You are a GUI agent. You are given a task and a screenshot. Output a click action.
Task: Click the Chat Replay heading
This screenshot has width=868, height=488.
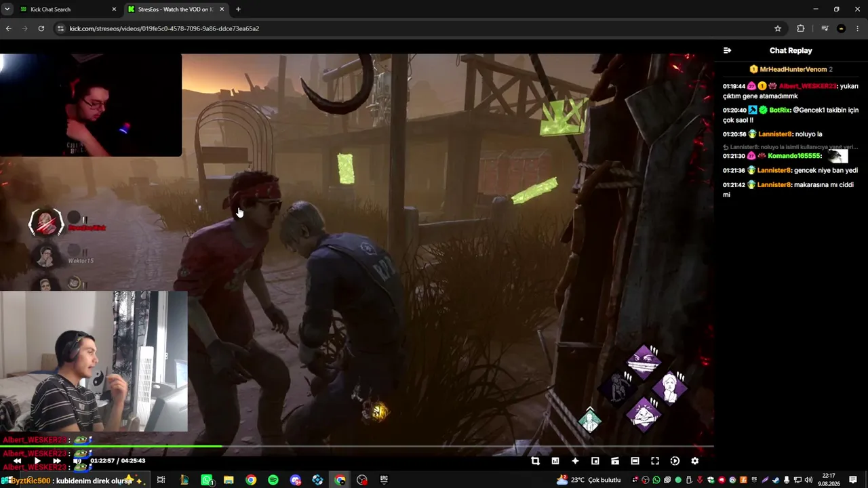point(791,50)
